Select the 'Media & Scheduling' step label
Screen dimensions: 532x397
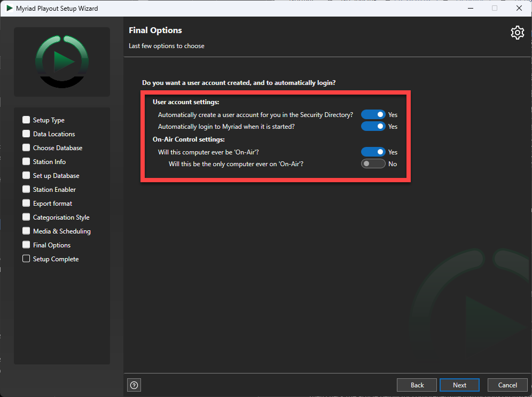coord(62,231)
